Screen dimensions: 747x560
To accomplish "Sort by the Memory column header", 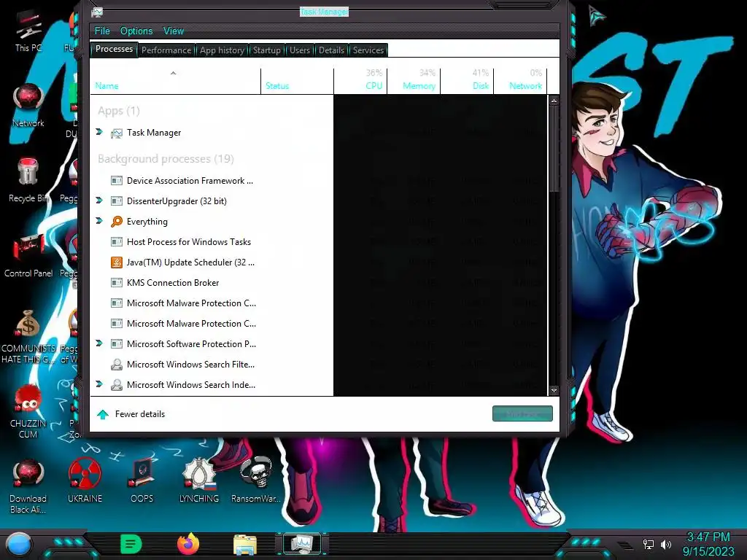I will click(414, 81).
